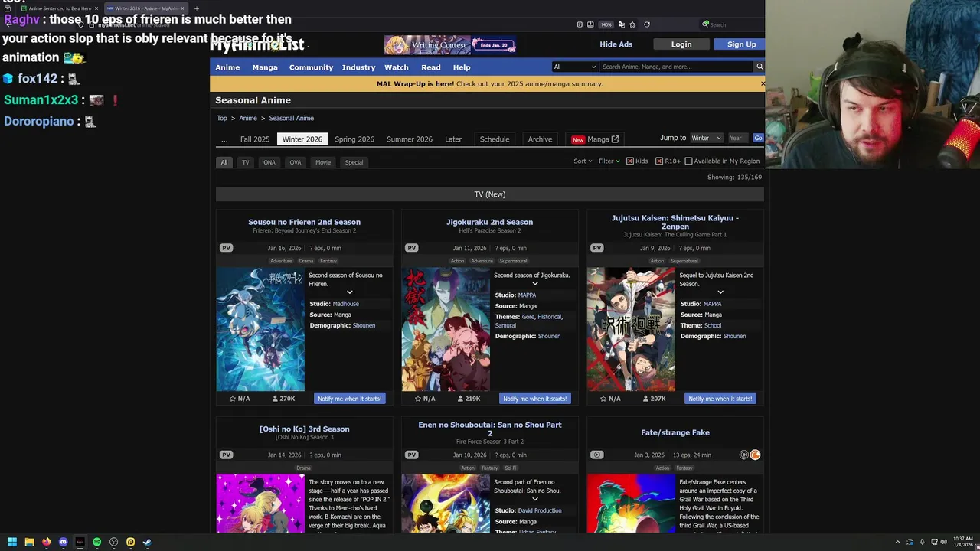Open Discord from the taskbar

[x=63, y=542]
